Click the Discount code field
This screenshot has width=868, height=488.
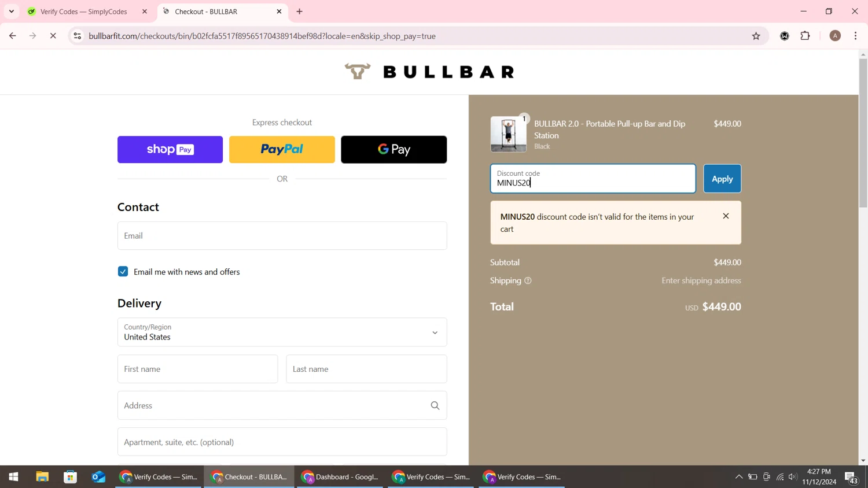pos(593,179)
